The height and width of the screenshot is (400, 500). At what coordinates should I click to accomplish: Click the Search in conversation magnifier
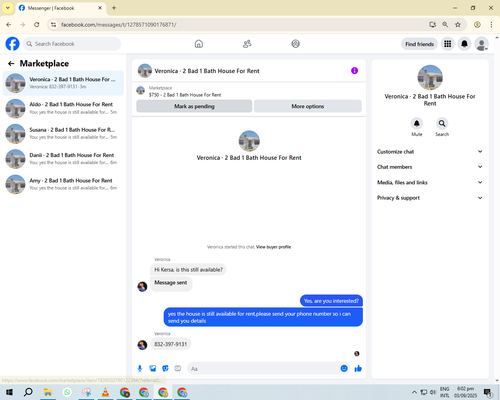coord(442,124)
